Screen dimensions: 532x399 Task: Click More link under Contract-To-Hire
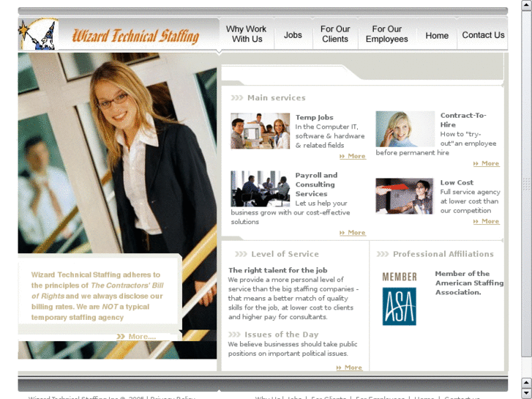click(x=486, y=164)
